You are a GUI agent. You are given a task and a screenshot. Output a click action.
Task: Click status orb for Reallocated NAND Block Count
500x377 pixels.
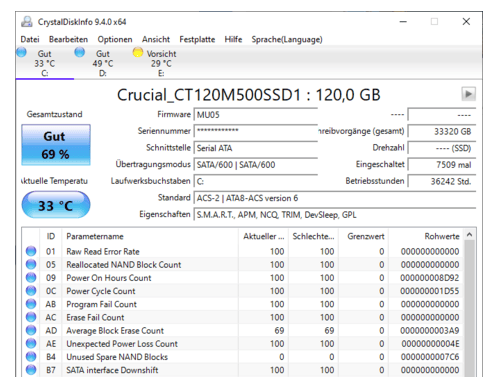click(31, 264)
